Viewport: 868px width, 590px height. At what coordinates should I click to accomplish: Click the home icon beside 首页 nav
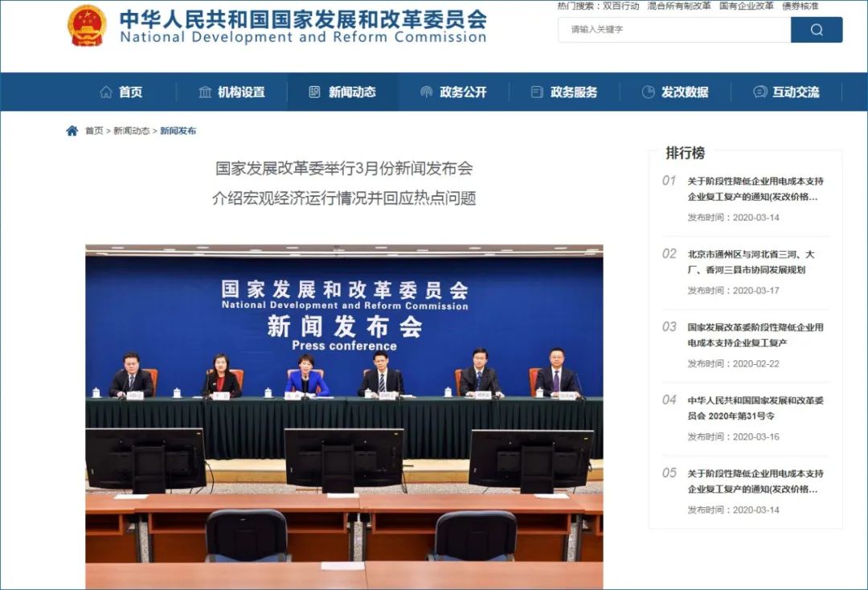pyautogui.click(x=106, y=92)
